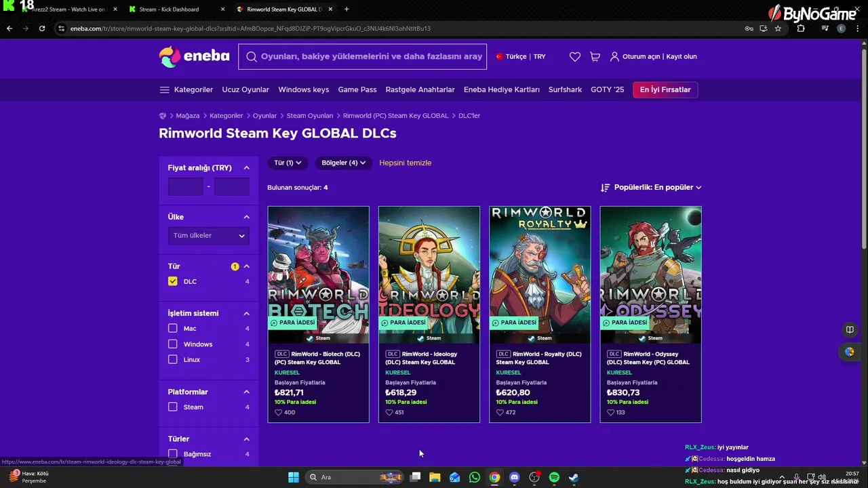
Task: Open Spotify from the taskbar
Action: [x=554, y=477]
